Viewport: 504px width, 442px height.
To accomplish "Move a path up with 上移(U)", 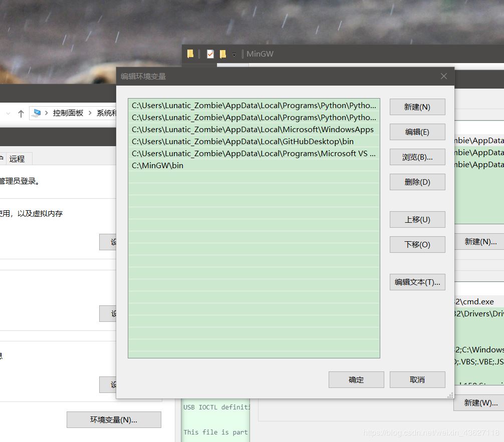I will point(417,219).
